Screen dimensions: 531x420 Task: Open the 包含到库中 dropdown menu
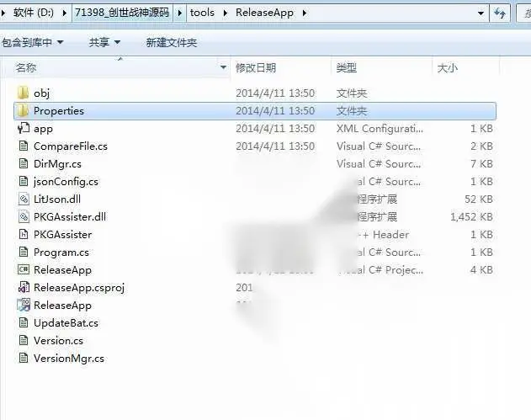[33, 42]
